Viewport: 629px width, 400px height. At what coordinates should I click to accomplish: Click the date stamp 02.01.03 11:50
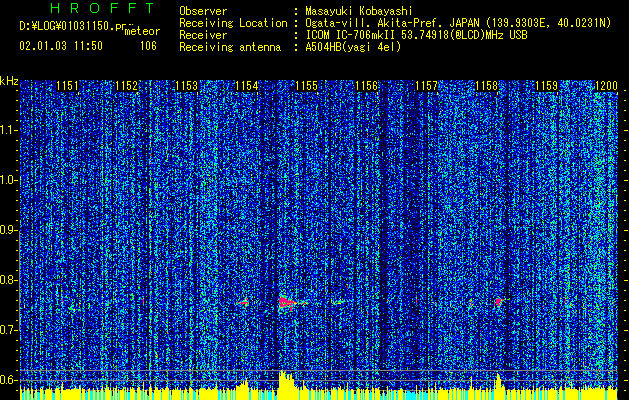coord(61,46)
